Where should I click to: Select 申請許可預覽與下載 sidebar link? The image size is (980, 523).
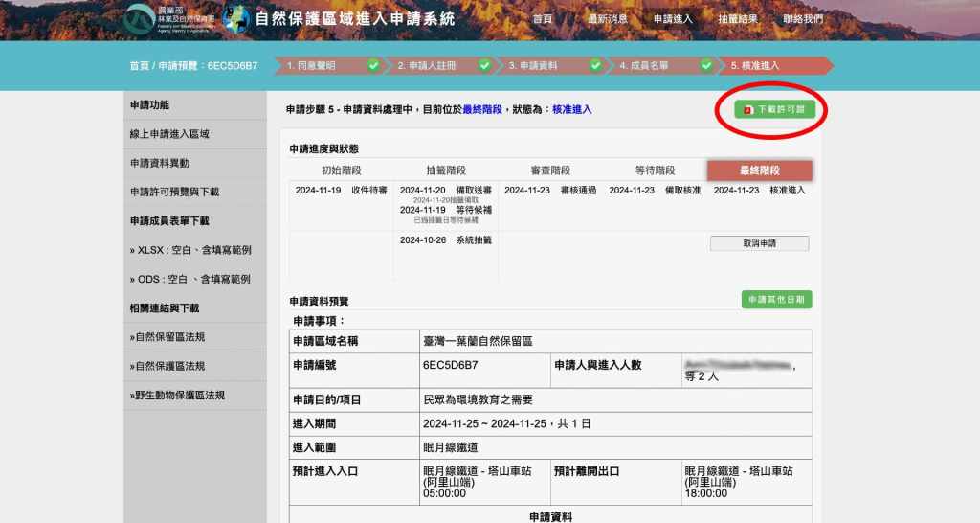point(174,192)
